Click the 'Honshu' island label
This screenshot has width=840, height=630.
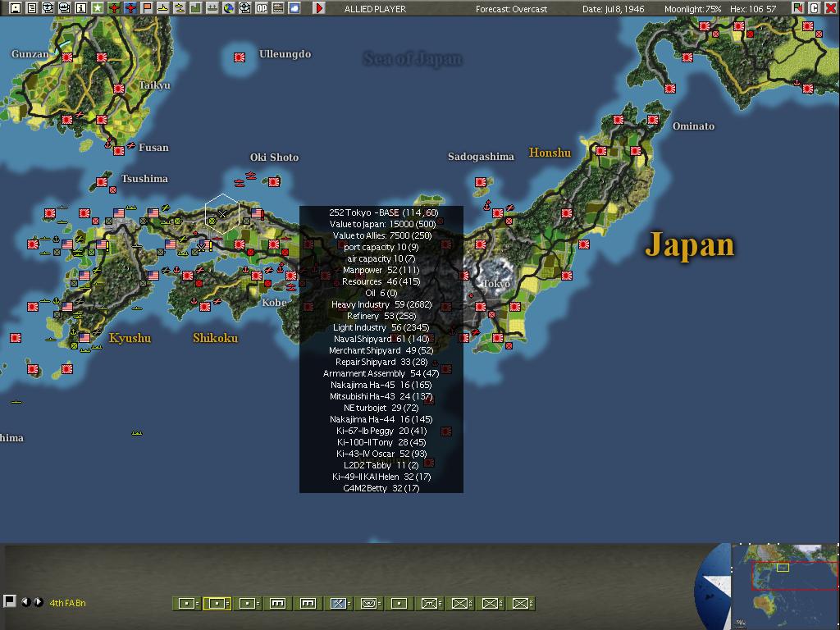tap(550, 153)
